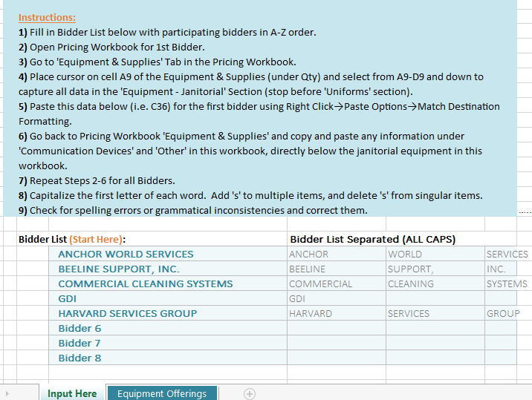The width and height of the screenshot is (532, 400).
Task: Click the Bidder List (Start Here) heading
Action: (72, 239)
